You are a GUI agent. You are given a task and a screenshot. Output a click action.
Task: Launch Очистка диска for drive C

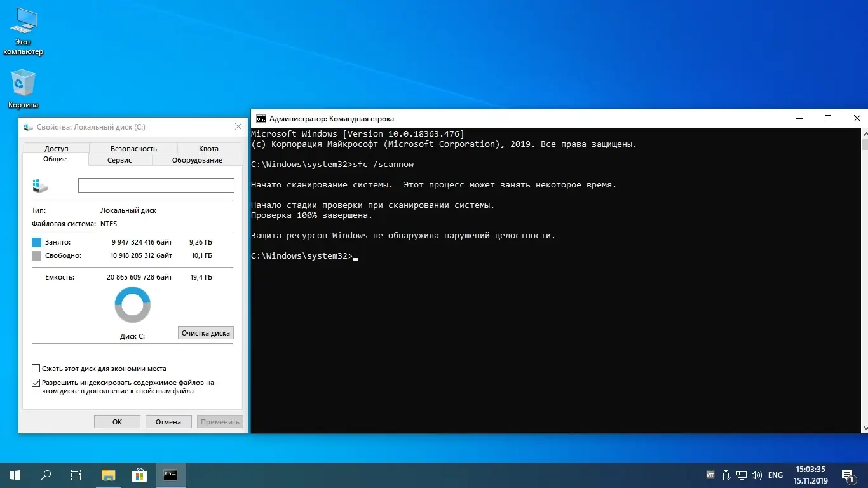click(205, 332)
